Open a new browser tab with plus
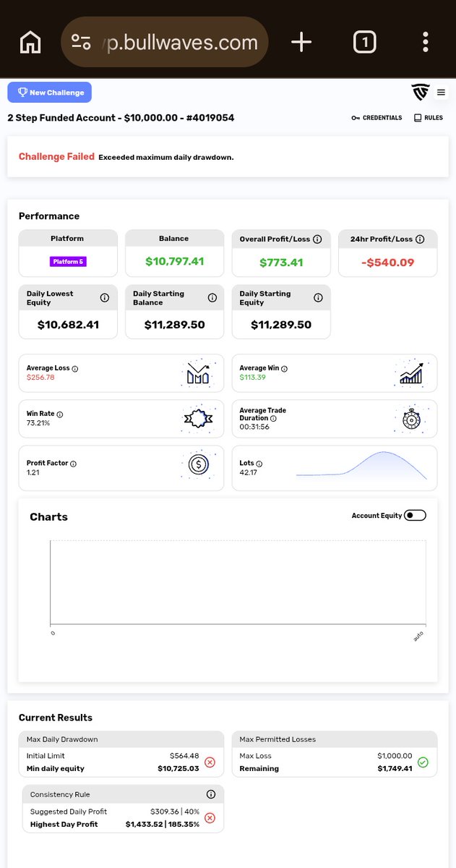The image size is (456, 868). (x=301, y=42)
